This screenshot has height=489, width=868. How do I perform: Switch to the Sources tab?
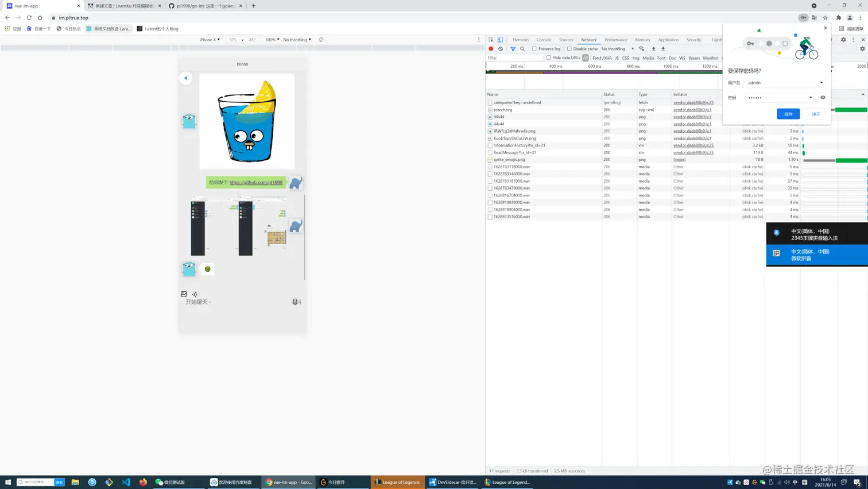pyautogui.click(x=566, y=40)
